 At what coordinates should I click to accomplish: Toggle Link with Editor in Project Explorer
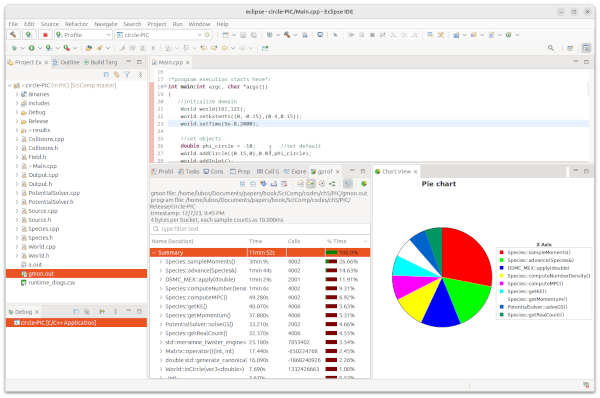pos(117,75)
